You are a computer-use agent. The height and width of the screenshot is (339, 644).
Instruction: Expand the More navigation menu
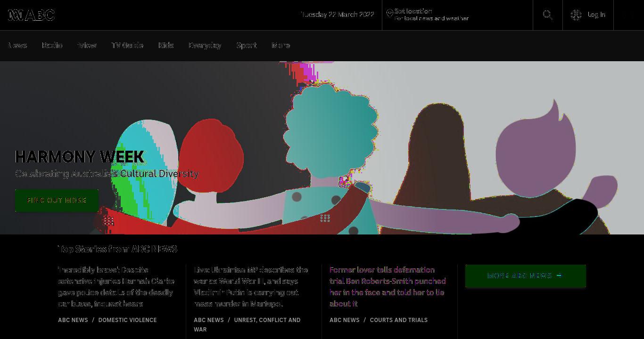(281, 46)
